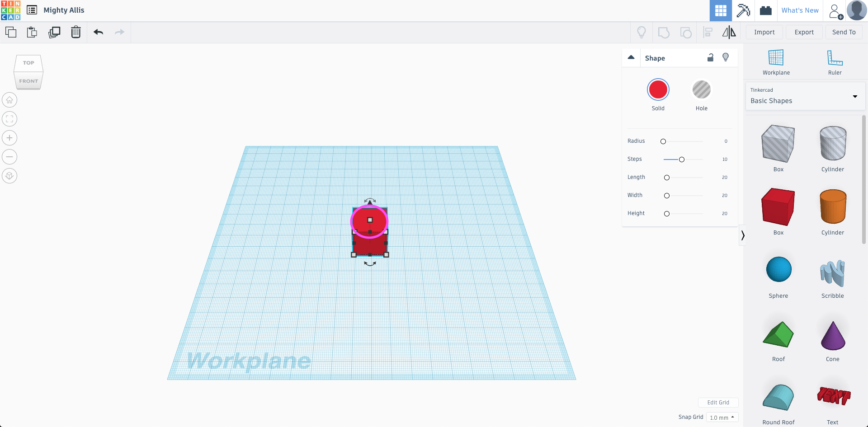Undo the last action
This screenshot has height=427, width=868.
[98, 32]
